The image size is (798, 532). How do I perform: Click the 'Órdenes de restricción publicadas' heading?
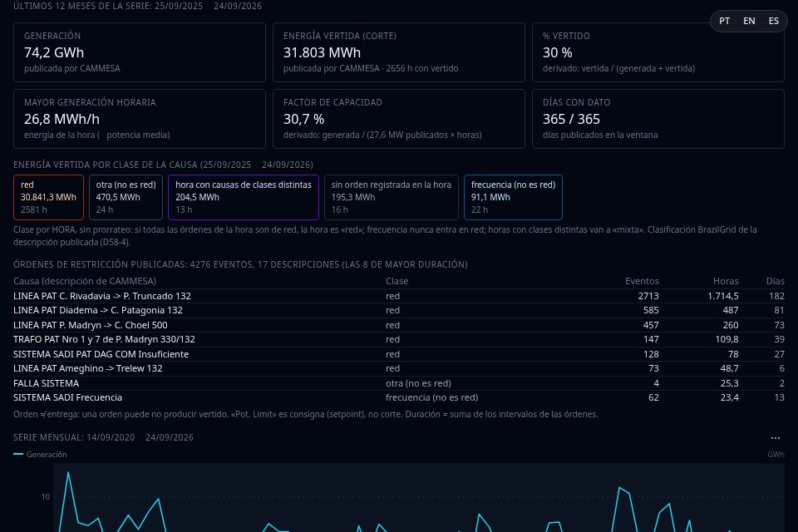tap(240, 264)
